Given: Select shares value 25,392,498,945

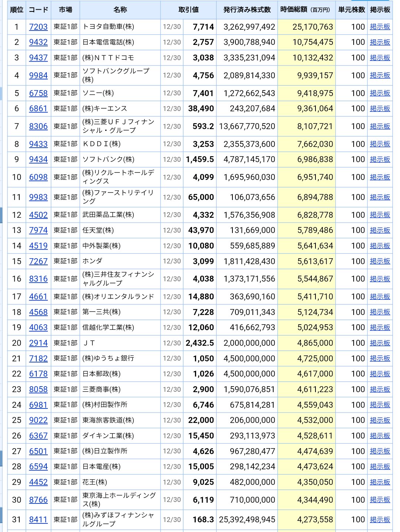Looking at the screenshot, I should [x=247, y=520].
